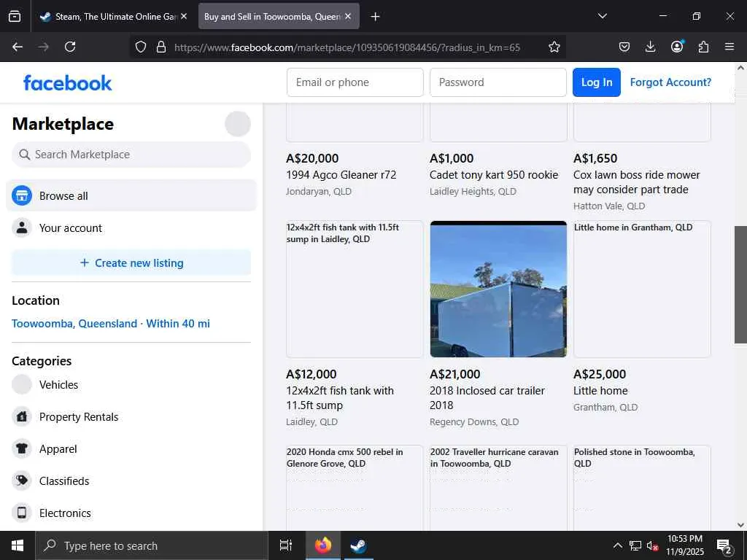Image resolution: width=747 pixels, height=560 pixels.
Task: Open 2002 Traveller hurricane caravan listing
Action: click(x=498, y=488)
